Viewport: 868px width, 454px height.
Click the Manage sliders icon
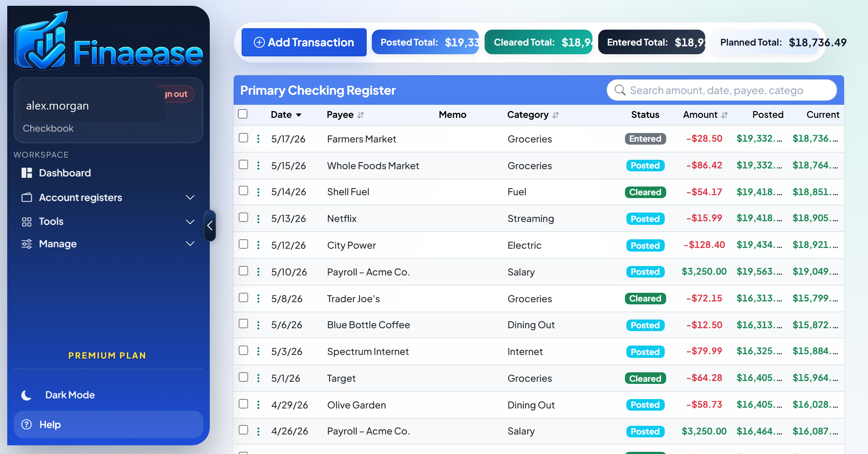27,244
